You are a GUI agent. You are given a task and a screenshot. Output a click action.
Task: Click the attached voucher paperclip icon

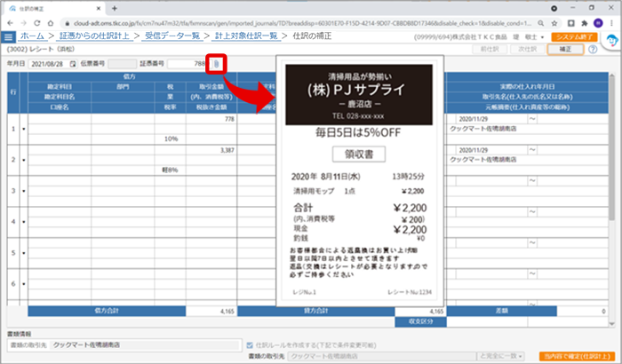tap(216, 64)
